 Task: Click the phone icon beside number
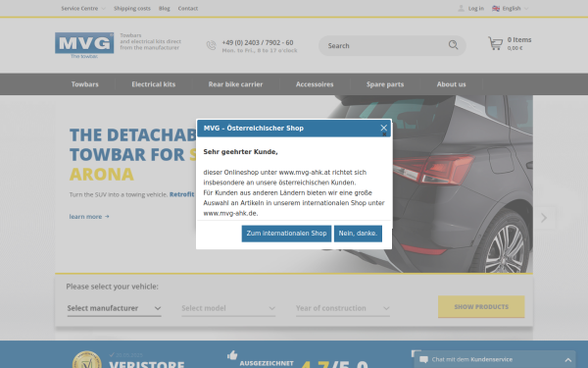211,45
